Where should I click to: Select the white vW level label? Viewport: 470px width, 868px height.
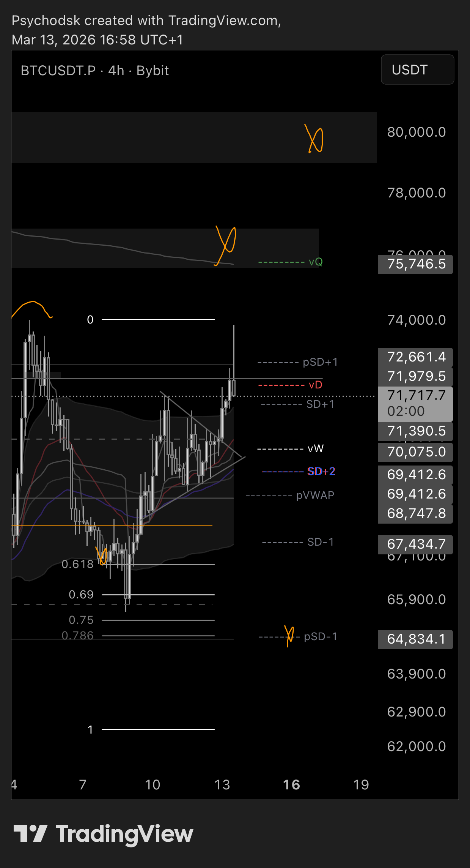click(x=315, y=449)
